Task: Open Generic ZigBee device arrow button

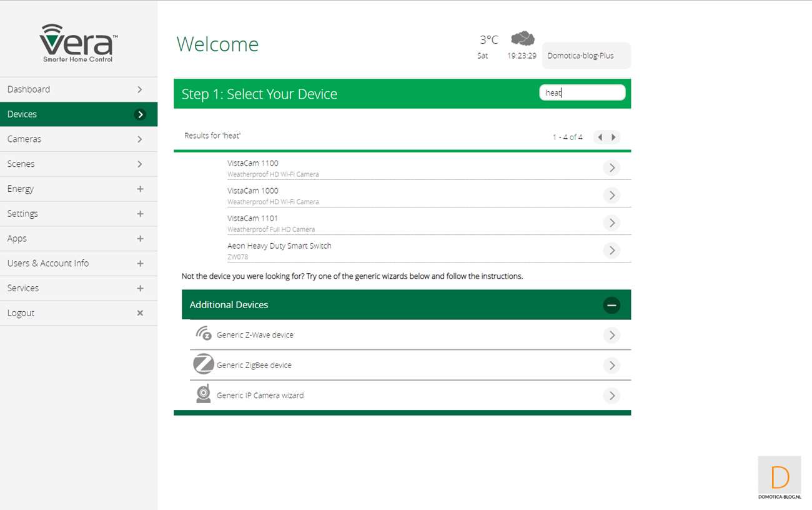Action: coord(611,365)
